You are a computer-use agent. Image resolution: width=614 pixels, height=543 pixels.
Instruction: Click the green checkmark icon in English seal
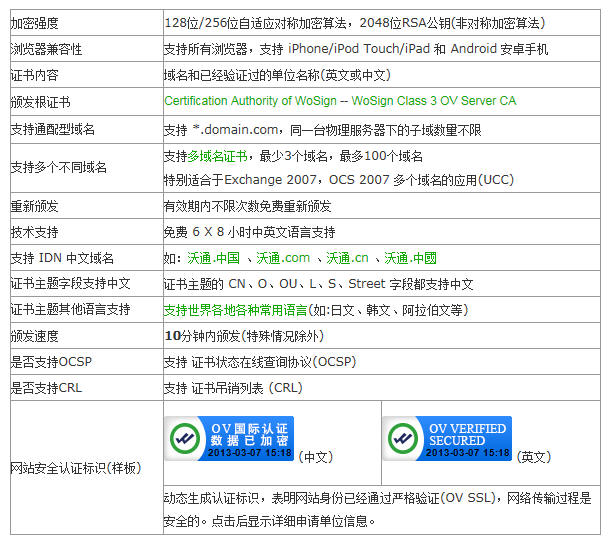[403, 438]
